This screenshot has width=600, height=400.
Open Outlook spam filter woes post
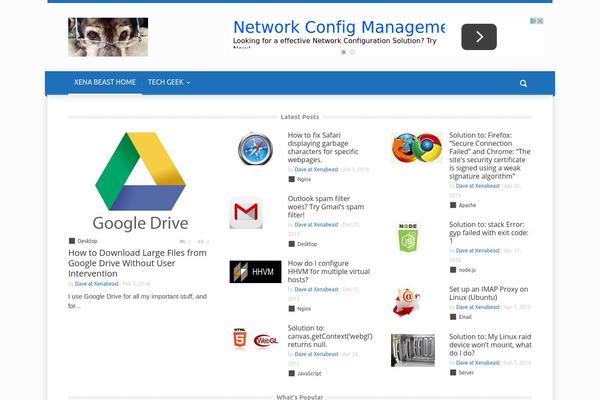326,207
